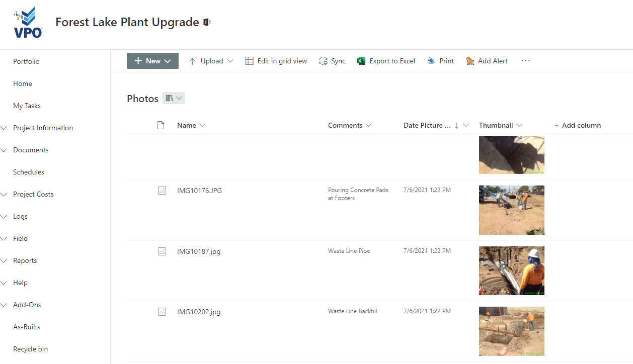Click the Add Alert bell icon
This screenshot has height=364, width=633.
470,60
